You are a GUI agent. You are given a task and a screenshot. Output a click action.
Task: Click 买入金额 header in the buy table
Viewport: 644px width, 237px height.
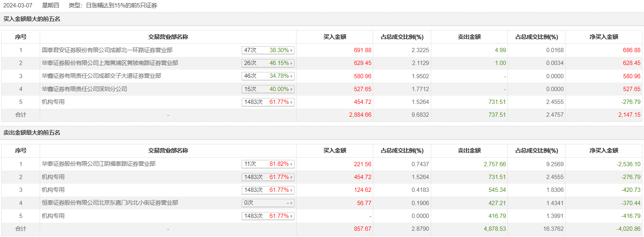coord(335,37)
